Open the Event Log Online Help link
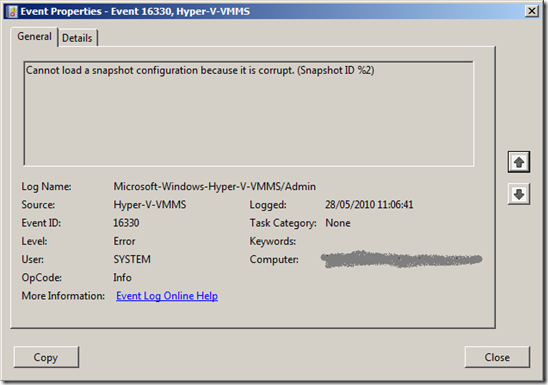Viewport: 548px width, 385px height. [x=167, y=296]
